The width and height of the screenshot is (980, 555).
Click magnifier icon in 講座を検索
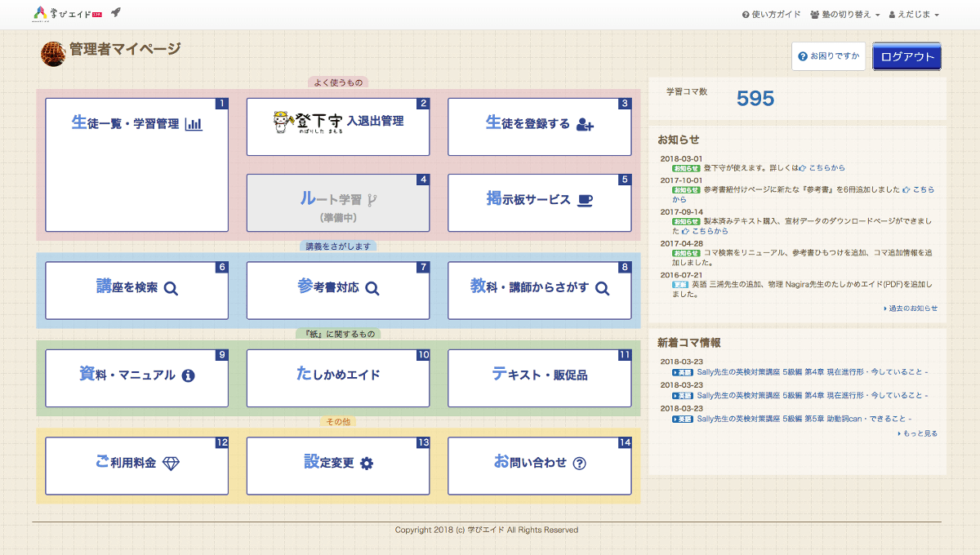[171, 288]
